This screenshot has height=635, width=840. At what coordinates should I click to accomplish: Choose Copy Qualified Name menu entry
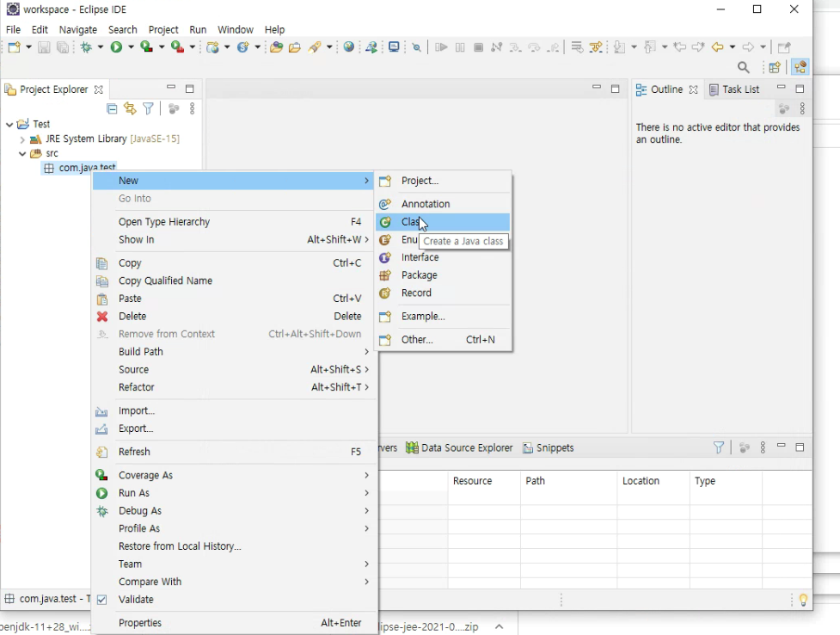click(x=236, y=281)
